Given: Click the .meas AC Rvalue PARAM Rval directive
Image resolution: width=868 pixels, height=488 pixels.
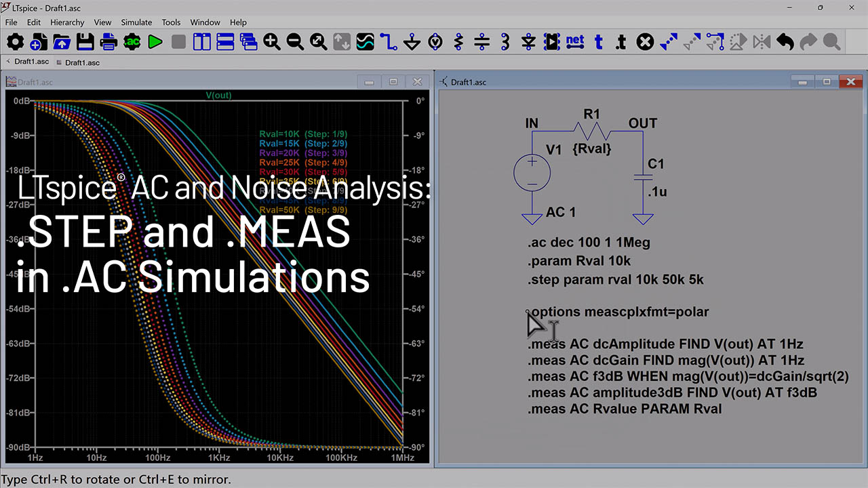Looking at the screenshot, I should [x=625, y=409].
